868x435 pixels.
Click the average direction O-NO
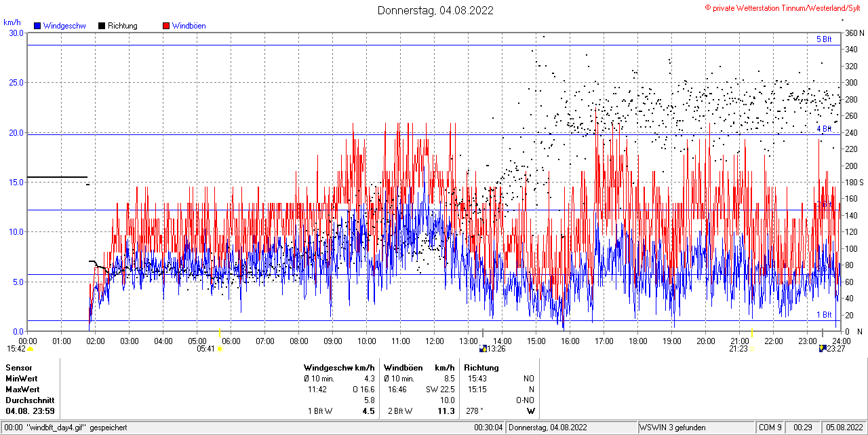tap(525, 400)
